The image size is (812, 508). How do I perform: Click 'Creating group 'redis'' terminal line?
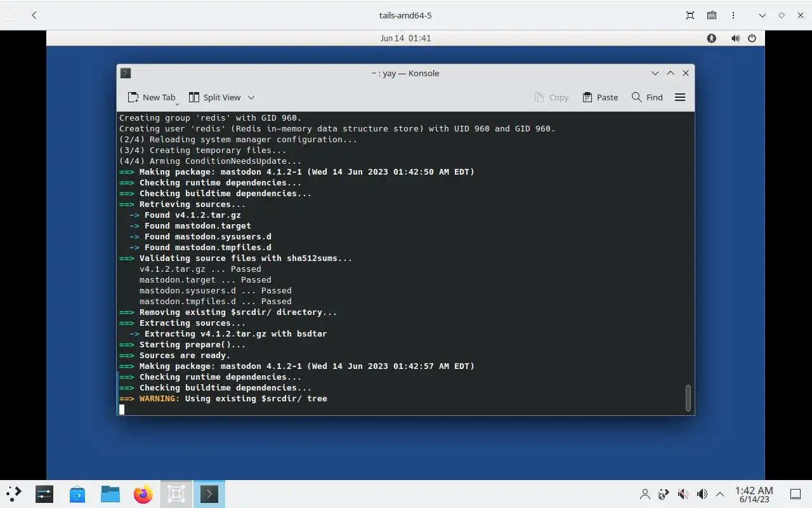(211, 118)
